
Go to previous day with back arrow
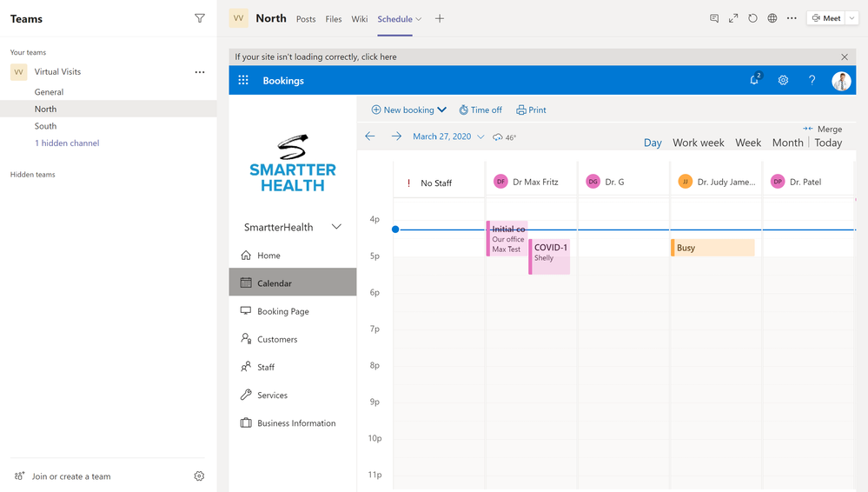tap(370, 136)
